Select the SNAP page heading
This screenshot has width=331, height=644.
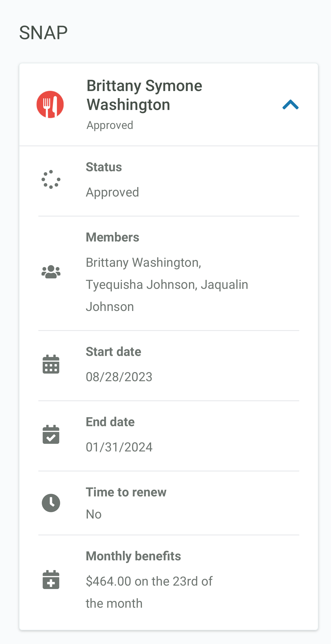coord(43,33)
